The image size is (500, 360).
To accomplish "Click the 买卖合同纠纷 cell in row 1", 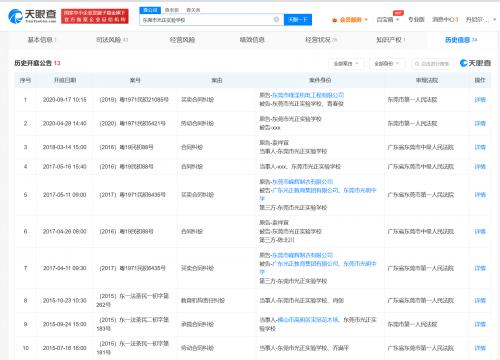I will (197, 99).
